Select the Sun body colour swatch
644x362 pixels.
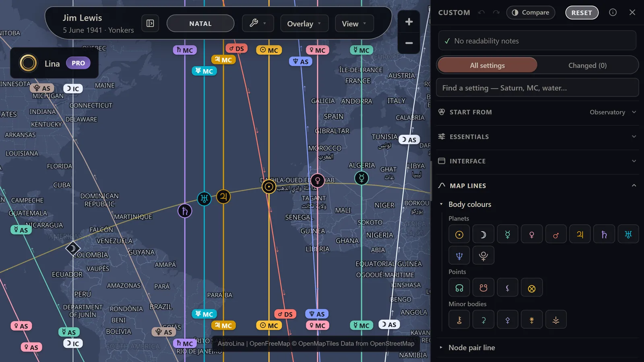coord(459,234)
